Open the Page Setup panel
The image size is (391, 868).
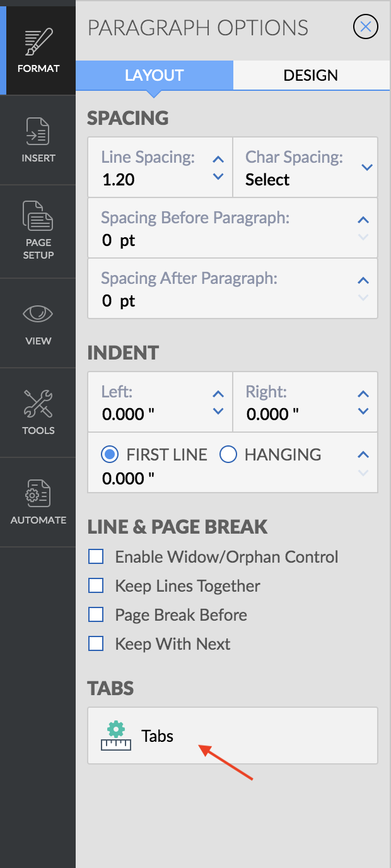[x=38, y=231]
